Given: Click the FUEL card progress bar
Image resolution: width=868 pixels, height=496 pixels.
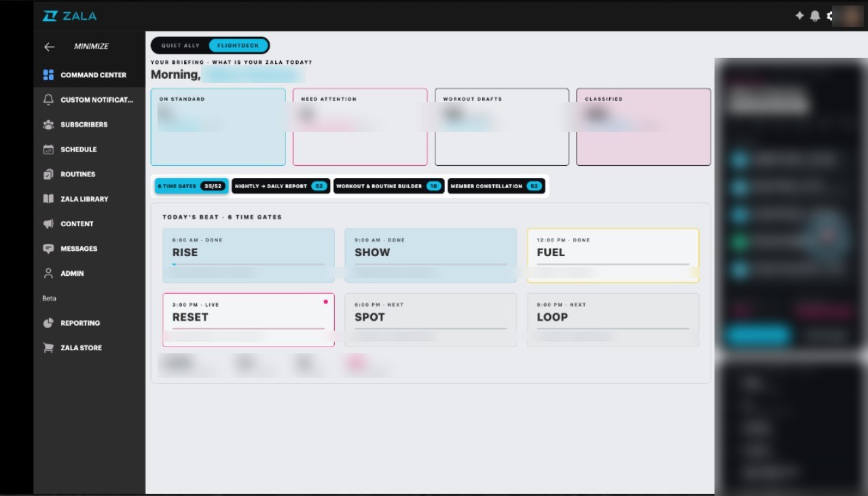Looking at the screenshot, I should pos(613,264).
